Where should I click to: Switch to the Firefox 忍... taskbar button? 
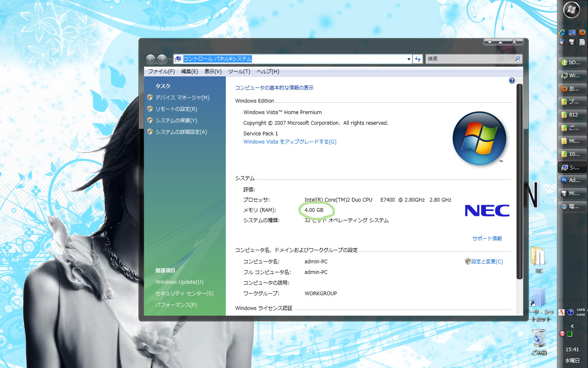pos(572,89)
